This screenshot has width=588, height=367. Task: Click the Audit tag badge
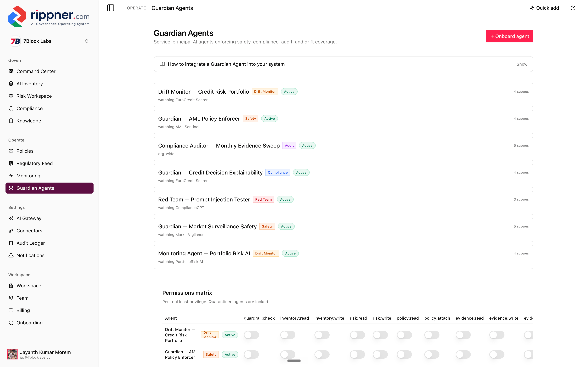289,146
